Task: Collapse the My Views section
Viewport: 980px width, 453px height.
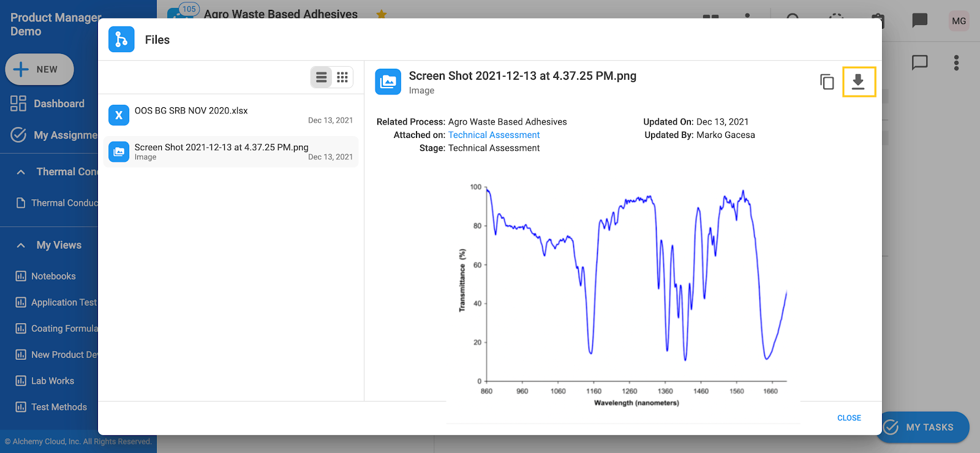Action: point(21,245)
